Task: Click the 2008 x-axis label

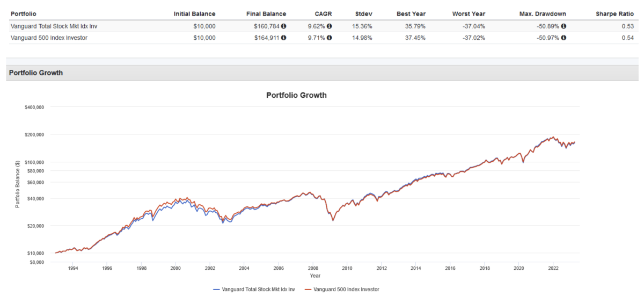Action: (313, 268)
